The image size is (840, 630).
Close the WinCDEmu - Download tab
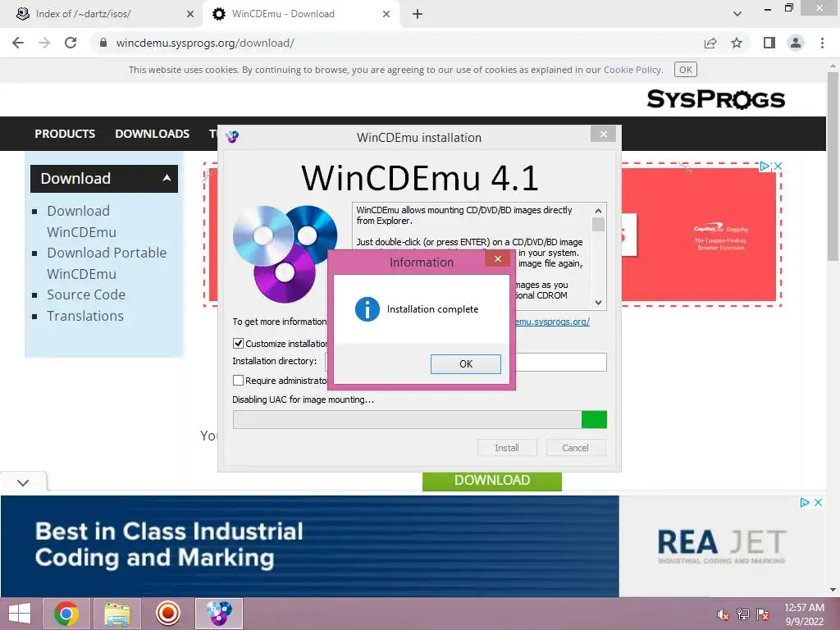pyautogui.click(x=386, y=14)
